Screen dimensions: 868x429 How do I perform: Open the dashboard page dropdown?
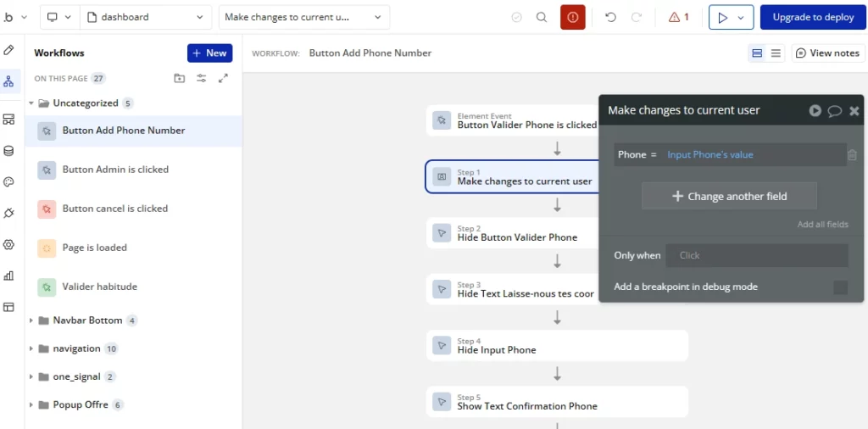pyautogui.click(x=147, y=17)
